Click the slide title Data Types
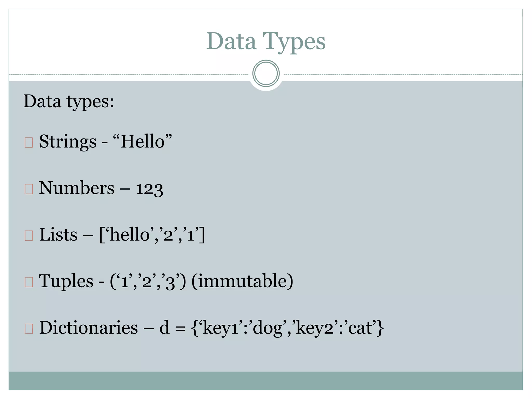The width and height of the screenshot is (532, 399). click(266, 42)
